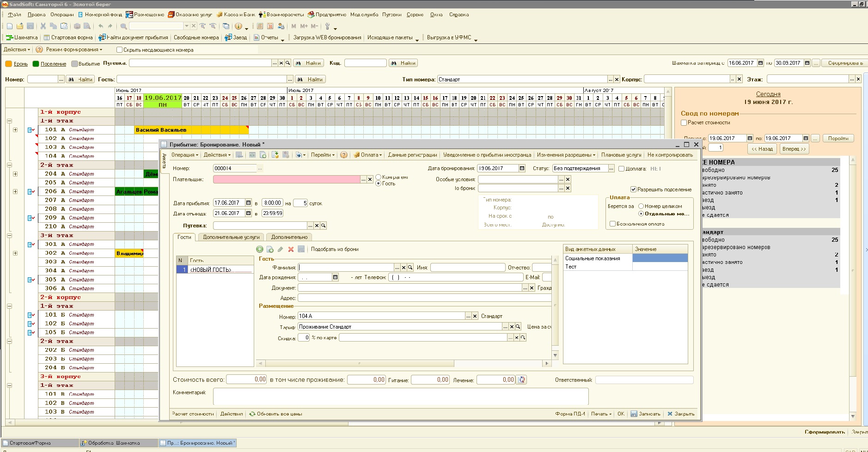
Task: Click Вперед >> button
Action: 794,149
